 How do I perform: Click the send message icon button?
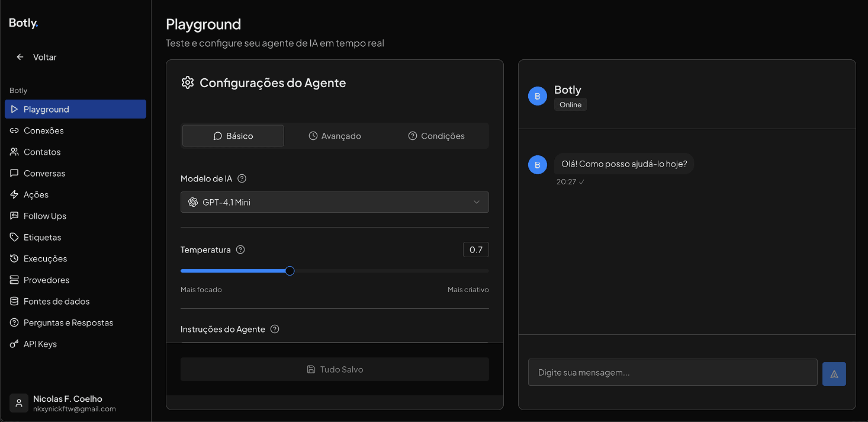834,374
